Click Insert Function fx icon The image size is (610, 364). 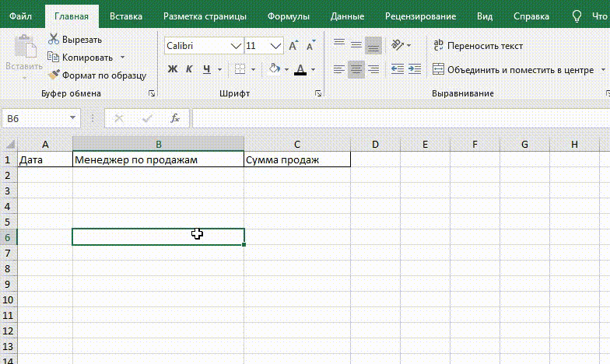click(175, 118)
